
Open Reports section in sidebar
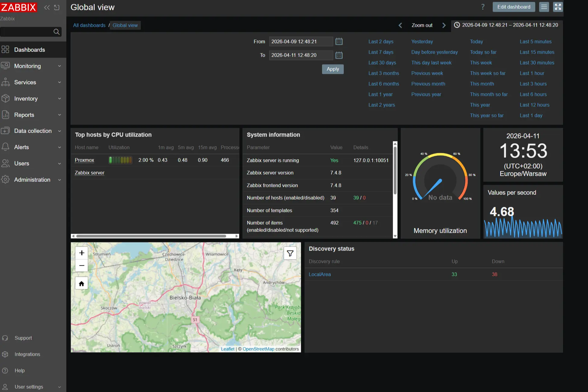coord(24,115)
